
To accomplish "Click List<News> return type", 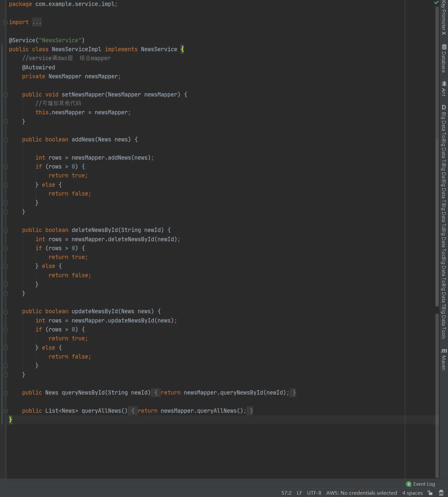I will tap(62, 411).
